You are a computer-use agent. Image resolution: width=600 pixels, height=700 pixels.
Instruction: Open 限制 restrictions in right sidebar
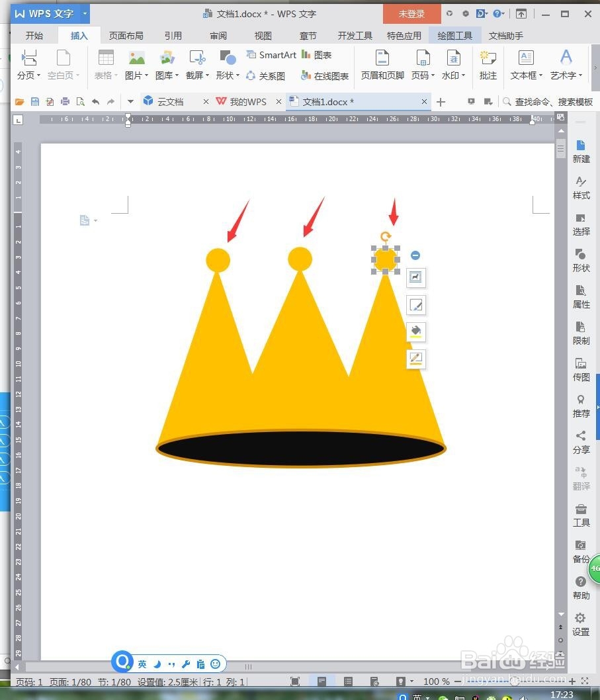581,333
